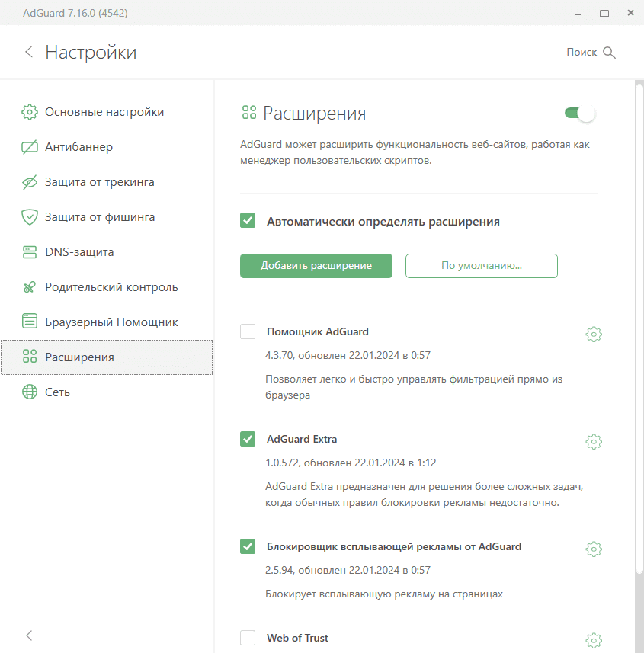
Task: Open the Защита от трекинга section
Action: [x=107, y=182]
